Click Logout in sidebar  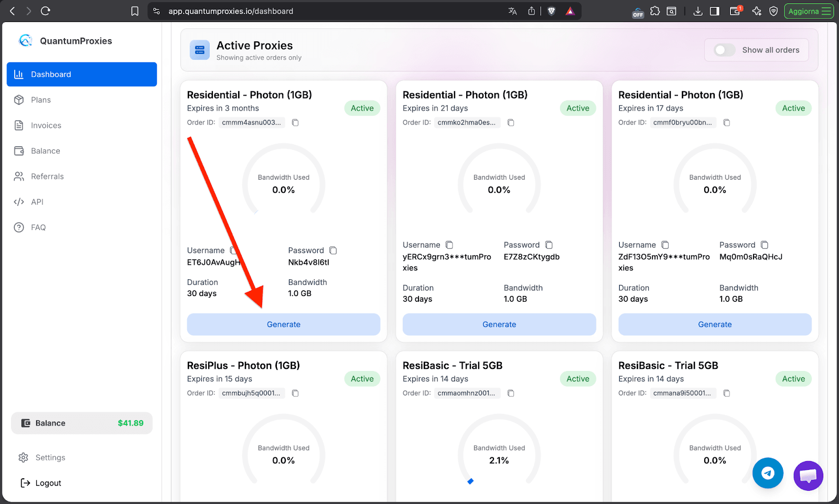pyautogui.click(x=48, y=483)
